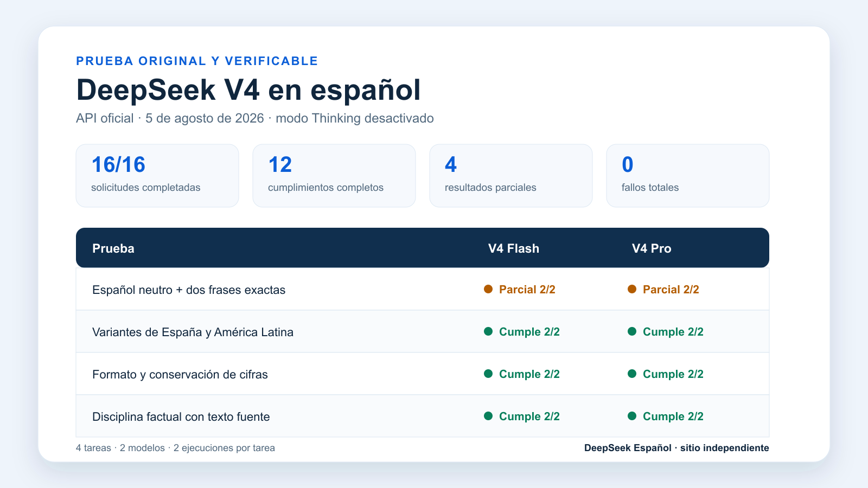The height and width of the screenshot is (488, 868).
Task: Click 'DeepSeek Español · sitio independiente' footer text
Action: (676, 448)
